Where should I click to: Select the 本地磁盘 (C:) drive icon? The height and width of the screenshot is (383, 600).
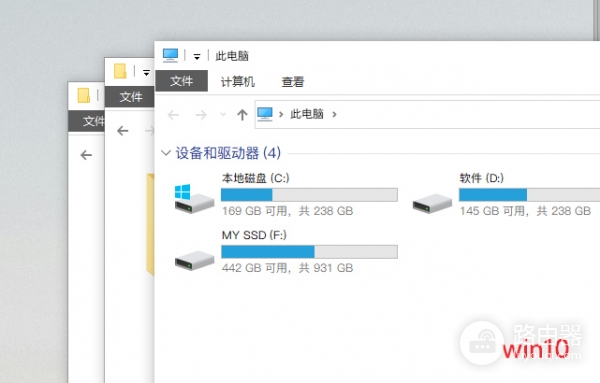(x=194, y=199)
